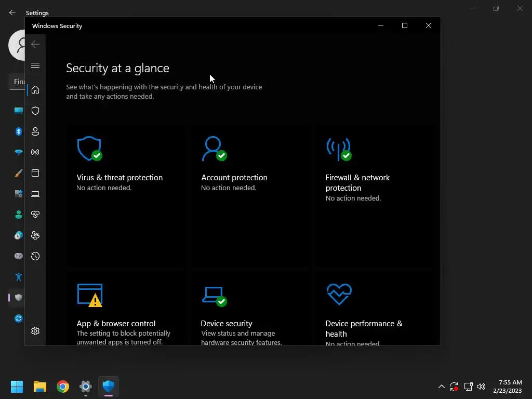Image resolution: width=532 pixels, height=399 pixels.
Task: Open the Account protection tile title
Action: click(x=234, y=178)
